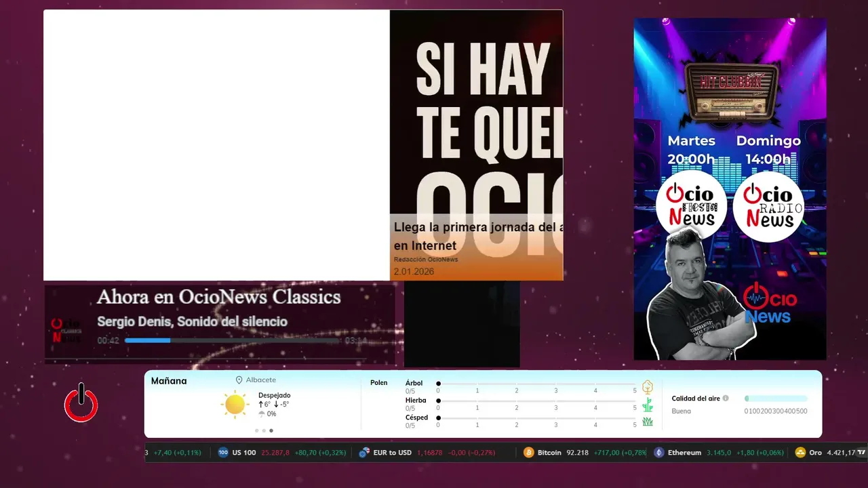868x488 pixels.
Task: Click the 'Albacete' location label
Action: [x=261, y=380]
